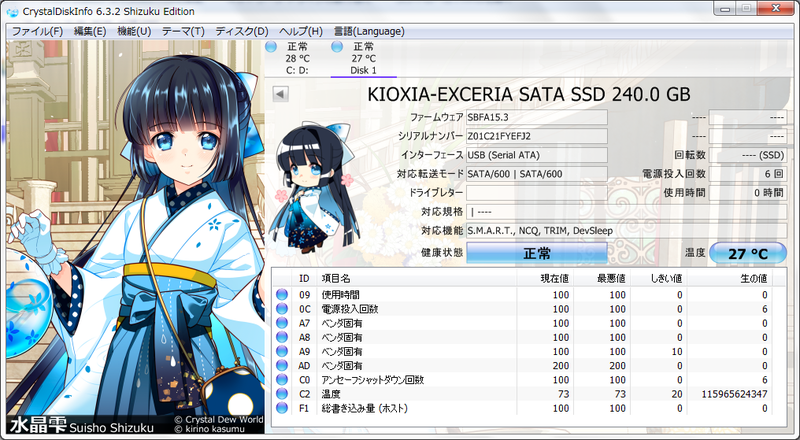
Task: Click the usage time field showing 0 時間
Action: pyautogui.click(x=748, y=192)
